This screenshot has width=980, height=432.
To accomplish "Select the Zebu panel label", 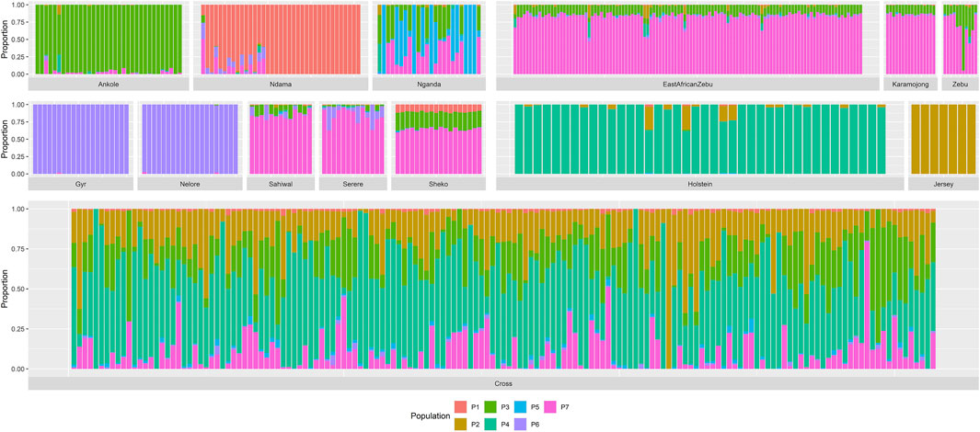I will tap(960, 85).
